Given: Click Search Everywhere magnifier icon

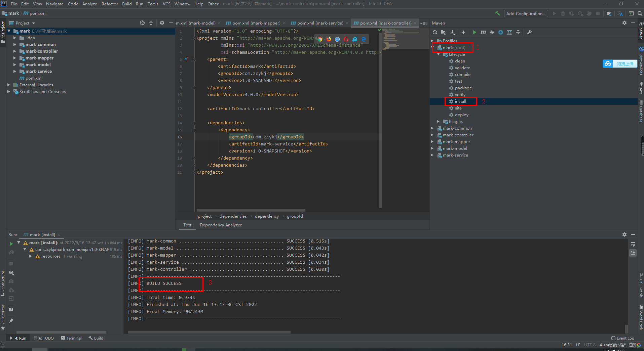Looking at the screenshot, I should 640,13.
